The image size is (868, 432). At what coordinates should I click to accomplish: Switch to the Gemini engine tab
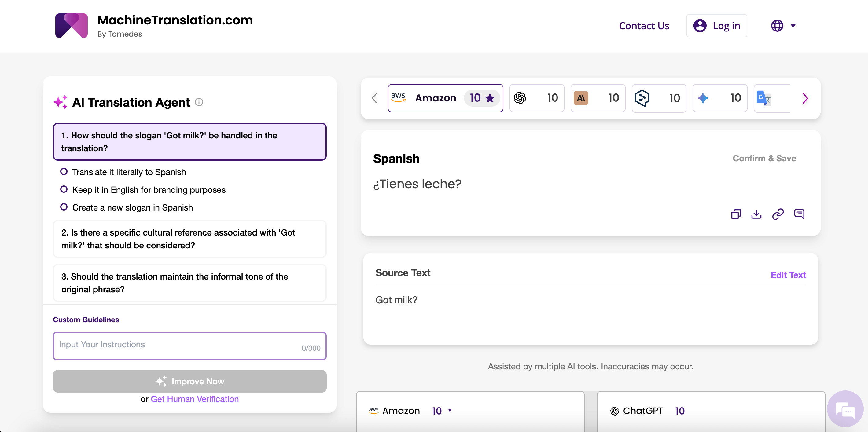point(719,98)
